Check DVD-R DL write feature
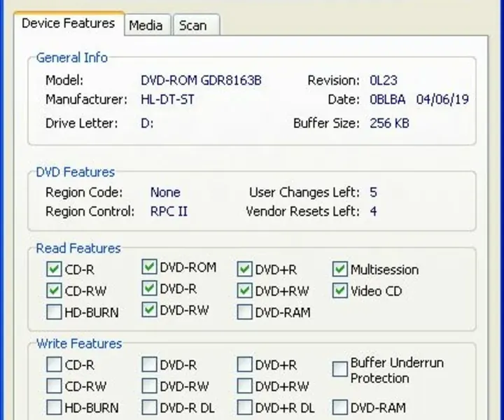Screen dimensions: 504x420 coord(149,407)
